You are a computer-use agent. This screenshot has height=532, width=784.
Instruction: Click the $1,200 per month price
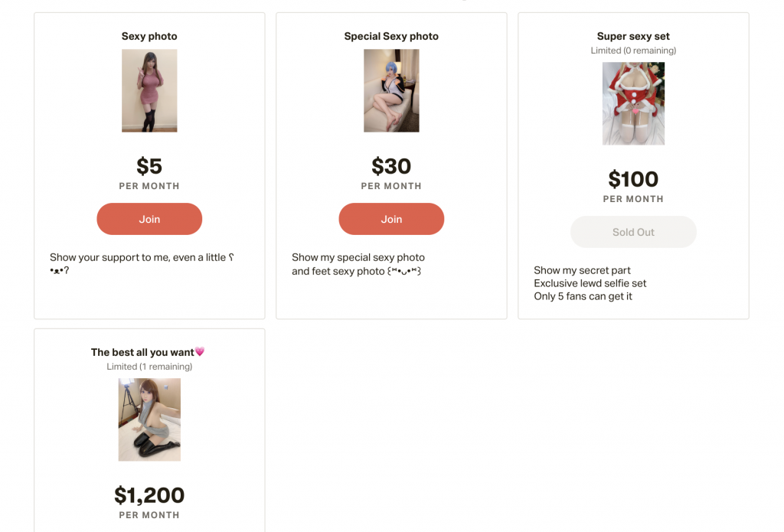[x=149, y=496]
